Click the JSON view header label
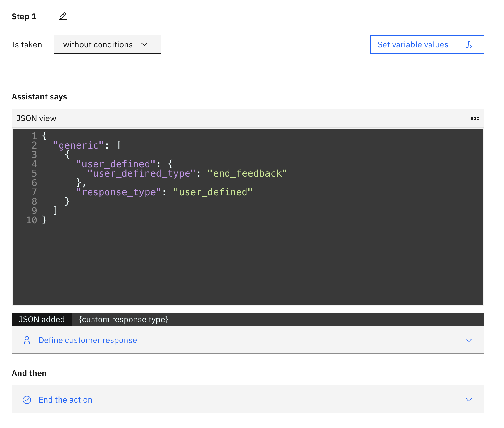504x428 pixels. 36,118
